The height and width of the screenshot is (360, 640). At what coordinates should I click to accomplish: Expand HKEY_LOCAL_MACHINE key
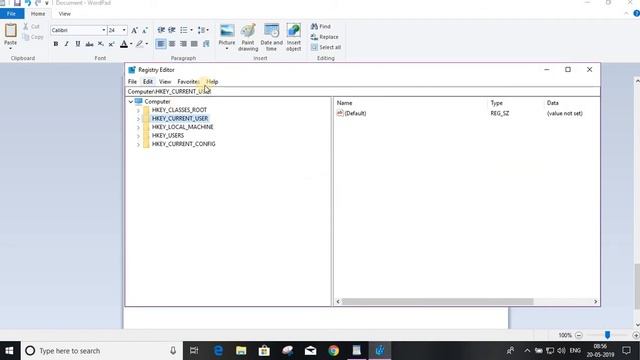point(138,127)
